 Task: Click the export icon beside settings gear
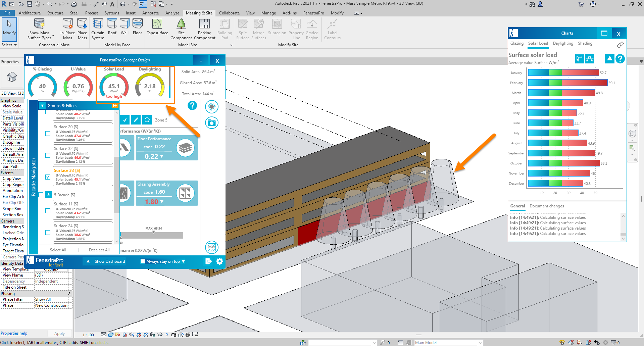point(208,261)
